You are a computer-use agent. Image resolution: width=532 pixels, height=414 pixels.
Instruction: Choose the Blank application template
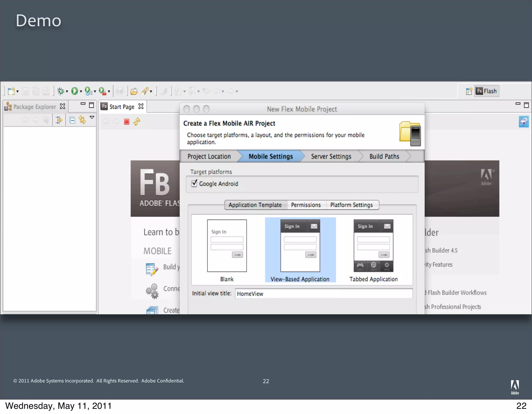coord(227,250)
